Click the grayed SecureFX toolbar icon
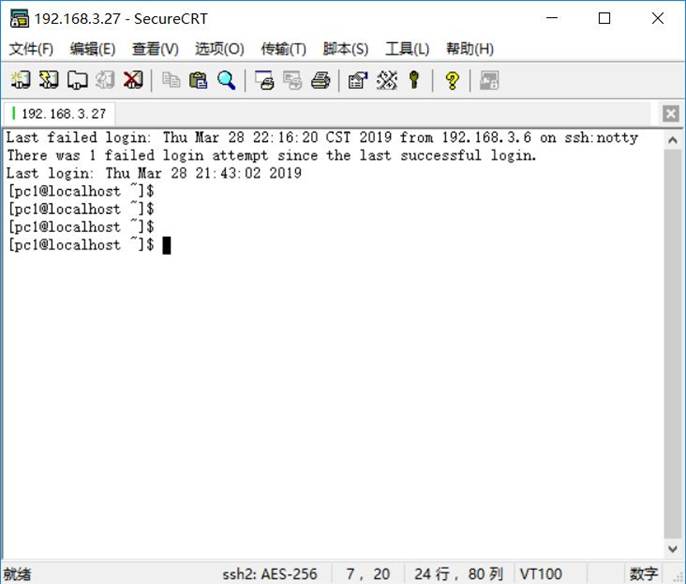This screenshot has width=686, height=584. click(489, 80)
